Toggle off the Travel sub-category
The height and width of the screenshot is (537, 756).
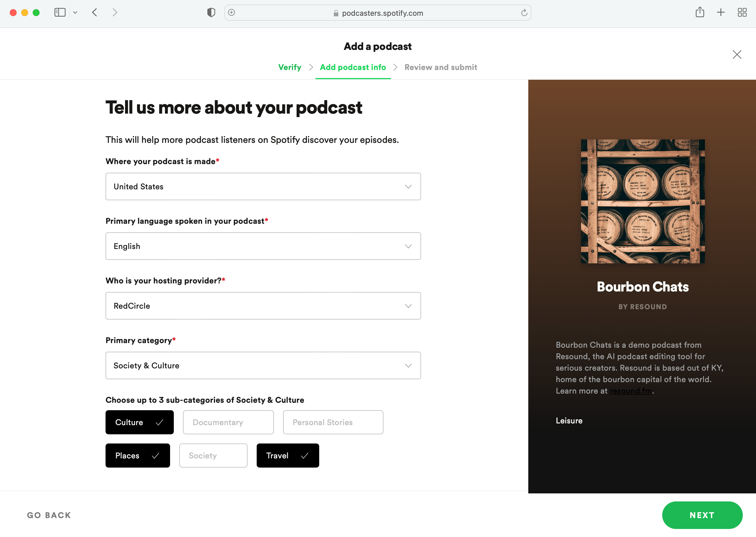[287, 455]
